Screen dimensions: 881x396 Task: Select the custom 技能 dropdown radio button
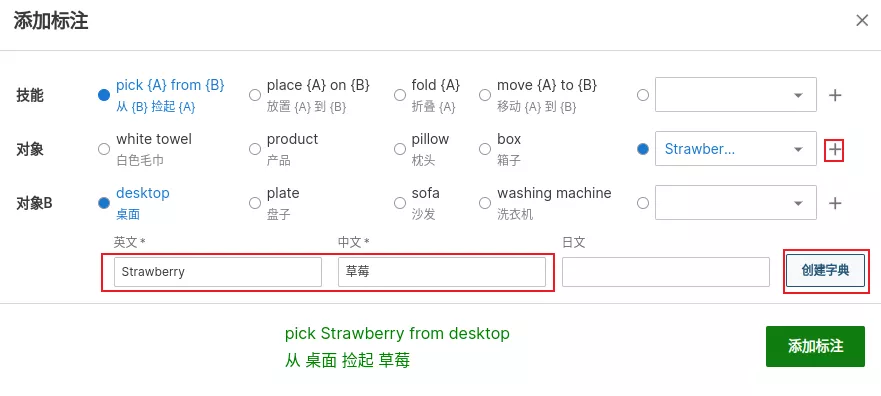click(x=643, y=95)
